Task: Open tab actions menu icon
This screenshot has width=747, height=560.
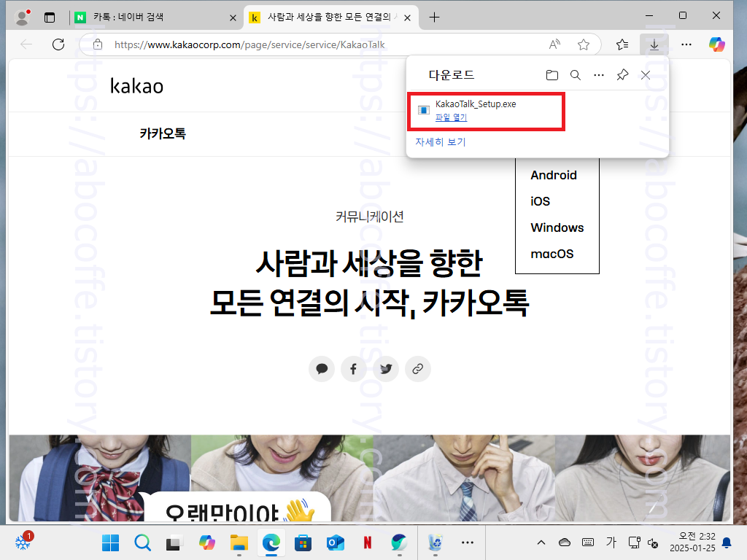Action: 50,17
